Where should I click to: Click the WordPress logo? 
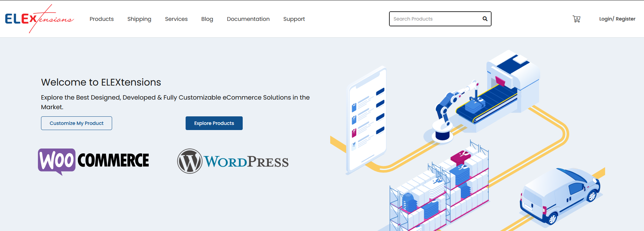click(x=233, y=161)
